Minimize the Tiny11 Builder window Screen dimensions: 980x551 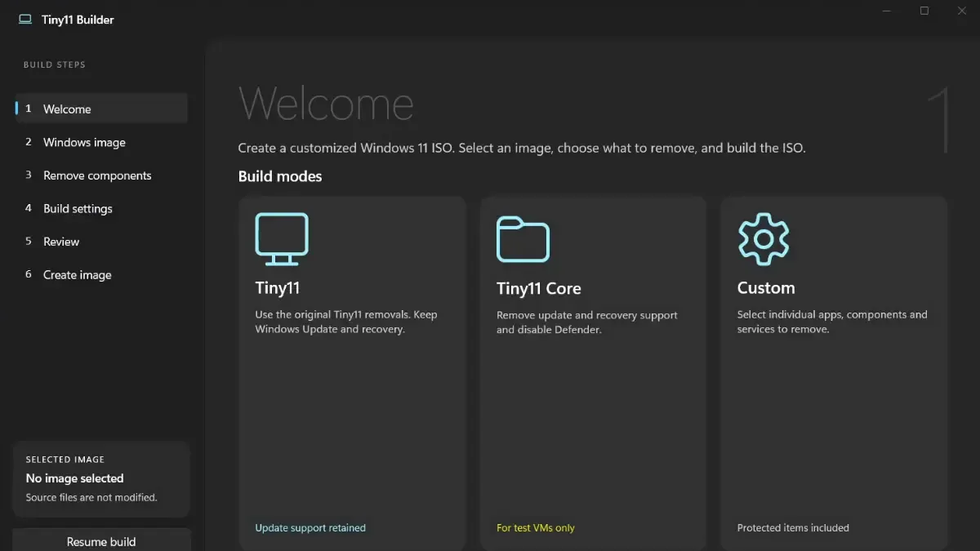click(887, 11)
